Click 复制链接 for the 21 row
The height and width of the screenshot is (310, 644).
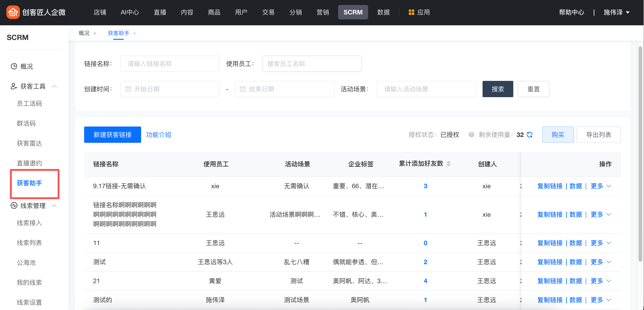pyautogui.click(x=550, y=281)
